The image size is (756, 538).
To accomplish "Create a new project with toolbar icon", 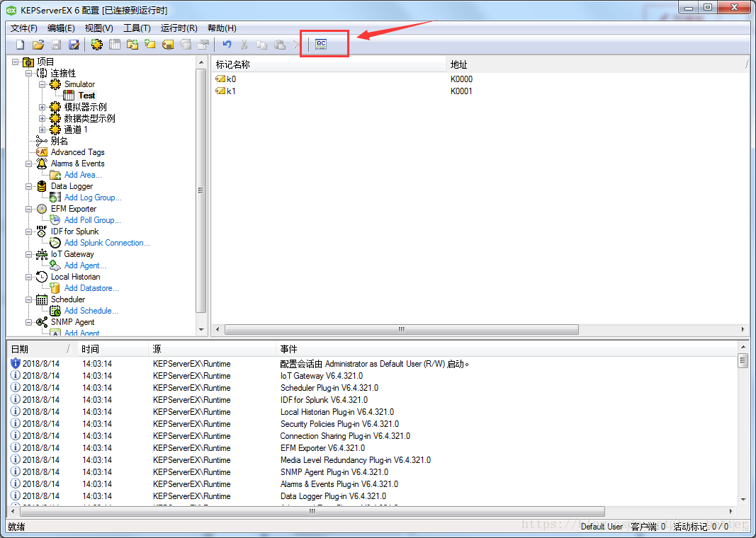I will 21,45.
